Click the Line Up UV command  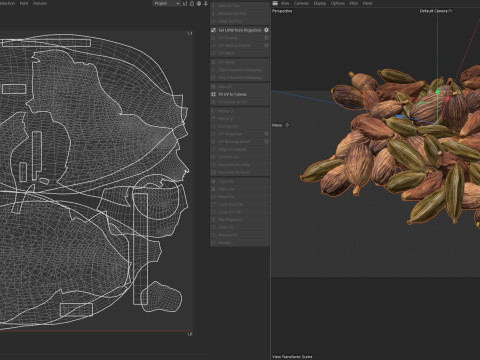(x=228, y=126)
